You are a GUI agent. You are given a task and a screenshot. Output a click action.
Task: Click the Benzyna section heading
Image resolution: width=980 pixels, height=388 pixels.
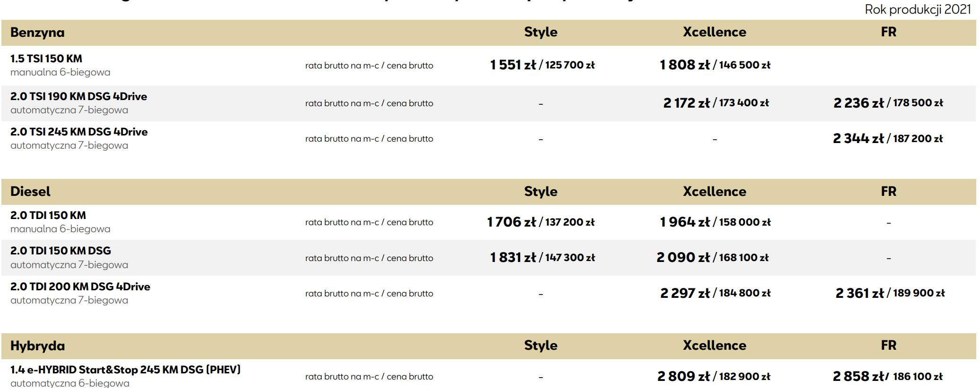tap(37, 33)
